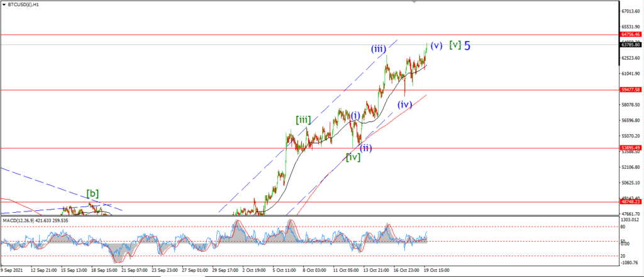644x277 pixels.
Task: Click the 64756.46 red price level tag
Action: (630, 35)
